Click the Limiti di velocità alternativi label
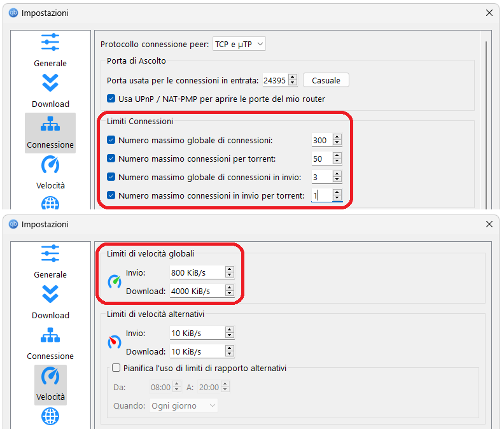The height and width of the screenshot is (429, 504). pos(155,314)
